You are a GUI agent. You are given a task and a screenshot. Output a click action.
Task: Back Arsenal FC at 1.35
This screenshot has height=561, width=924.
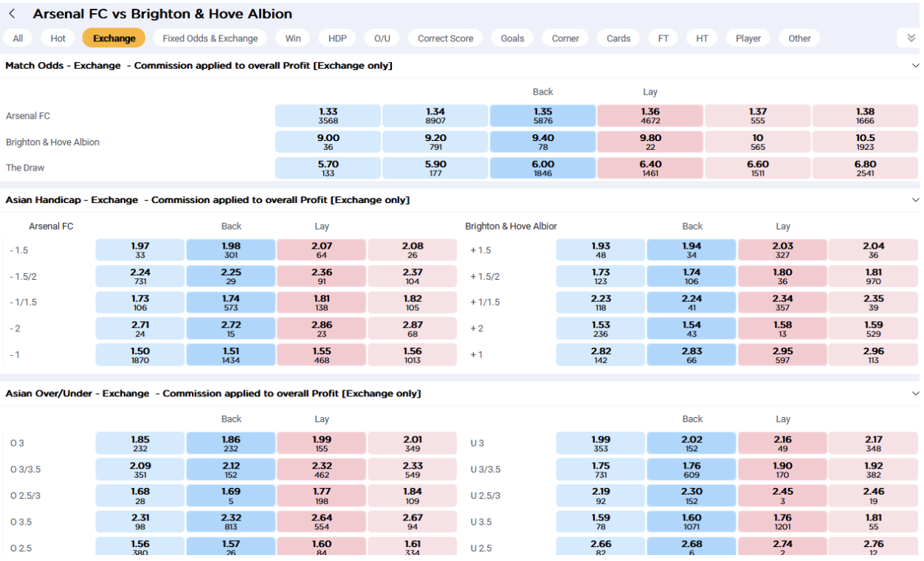click(x=542, y=116)
